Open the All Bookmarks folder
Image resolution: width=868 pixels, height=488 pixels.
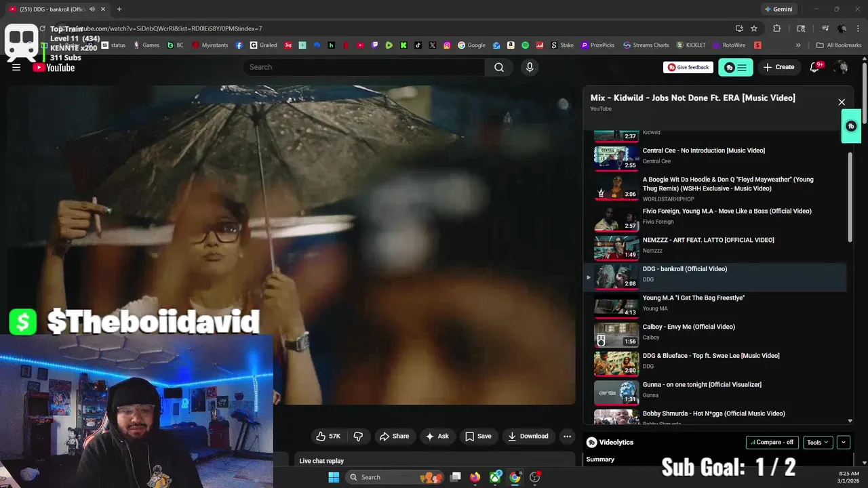(839, 45)
